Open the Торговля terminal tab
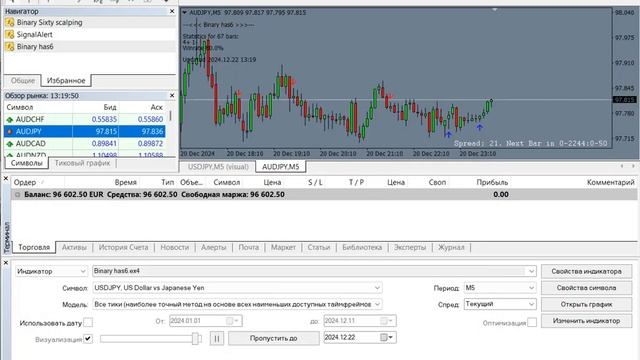The height and width of the screenshot is (360, 640). tap(34, 247)
